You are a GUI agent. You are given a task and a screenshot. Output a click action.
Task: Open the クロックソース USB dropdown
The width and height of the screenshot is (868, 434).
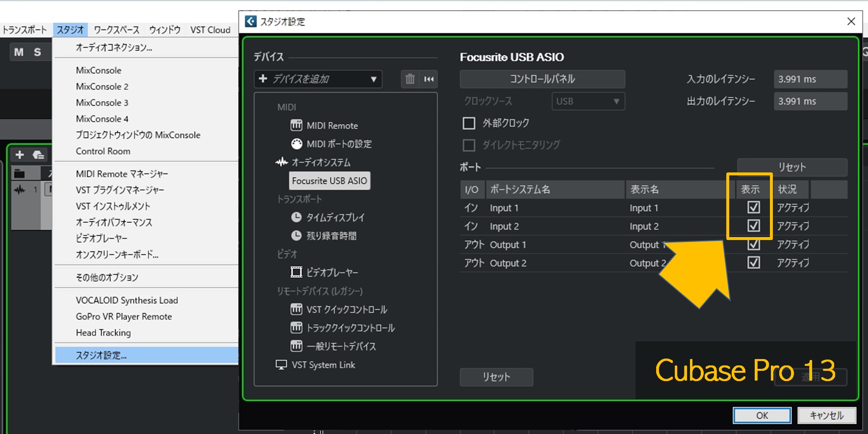point(588,101)
